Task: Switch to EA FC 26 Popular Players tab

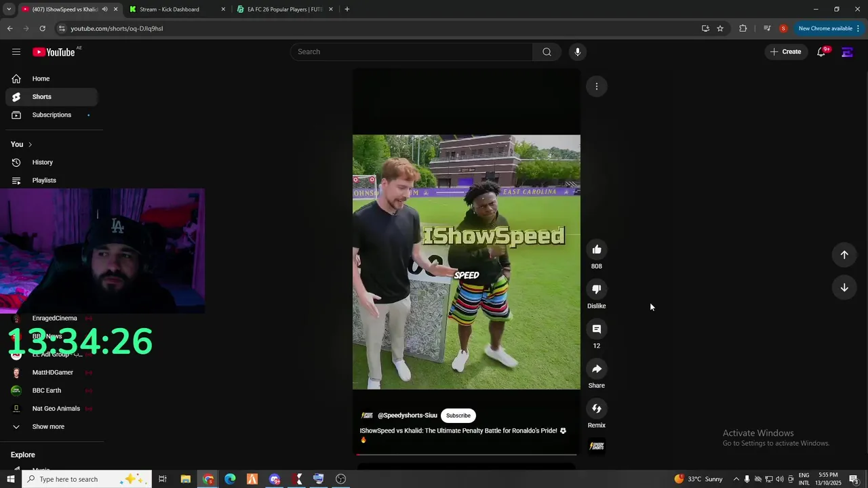Action: click(284, 9)
